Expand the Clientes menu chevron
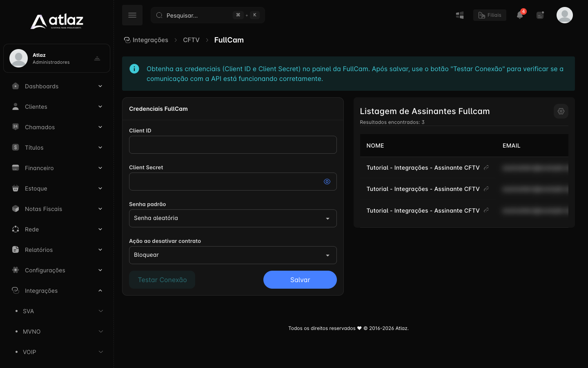Screen dimensions: 588x368 (x=100, y=107)
